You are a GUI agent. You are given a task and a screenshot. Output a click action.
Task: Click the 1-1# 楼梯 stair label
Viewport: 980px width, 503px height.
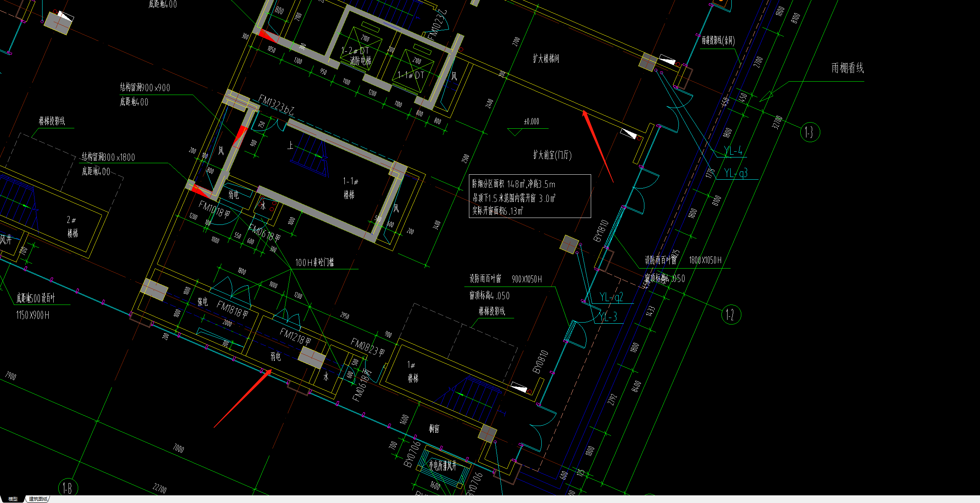350,188
